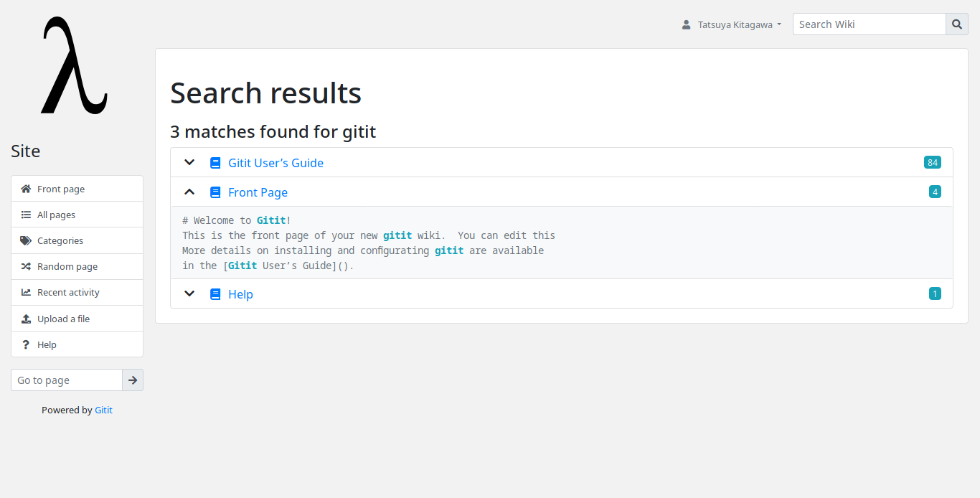The height and width of the screenshot is (498, 980).
Task: Click the book icon for Gitit User's Guide
Action: (x=215, y=163)
